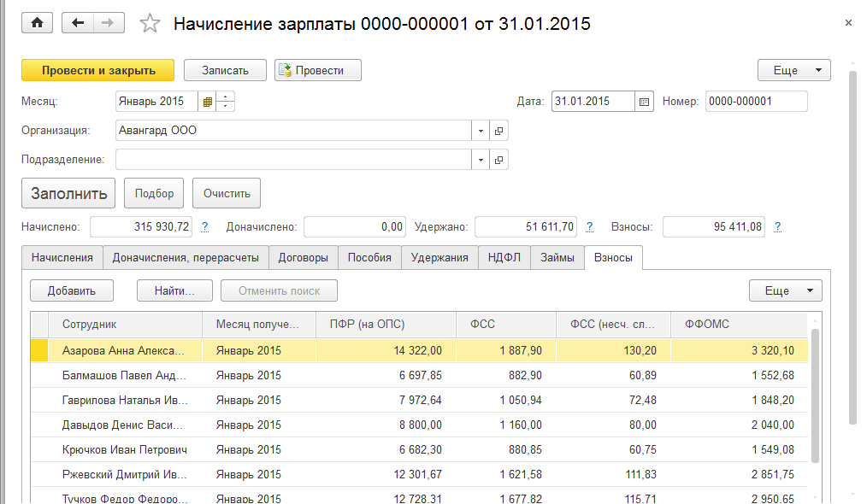Expand the Организация dropdown list
Image resolution: width=867 pixels, height=504 pixels.
(481, 131)
